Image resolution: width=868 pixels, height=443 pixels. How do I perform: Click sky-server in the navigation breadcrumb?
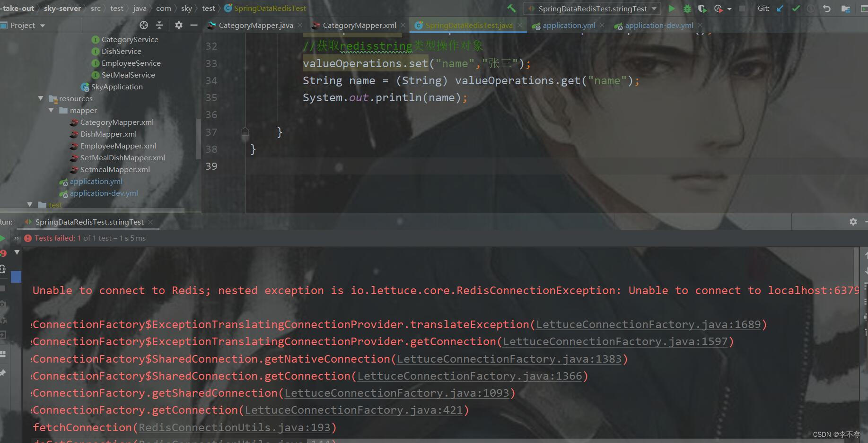62,8
